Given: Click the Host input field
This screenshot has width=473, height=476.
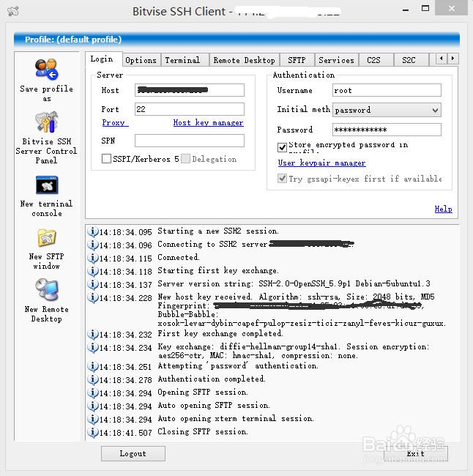Looking at the screenshot, I should (190, 90).
